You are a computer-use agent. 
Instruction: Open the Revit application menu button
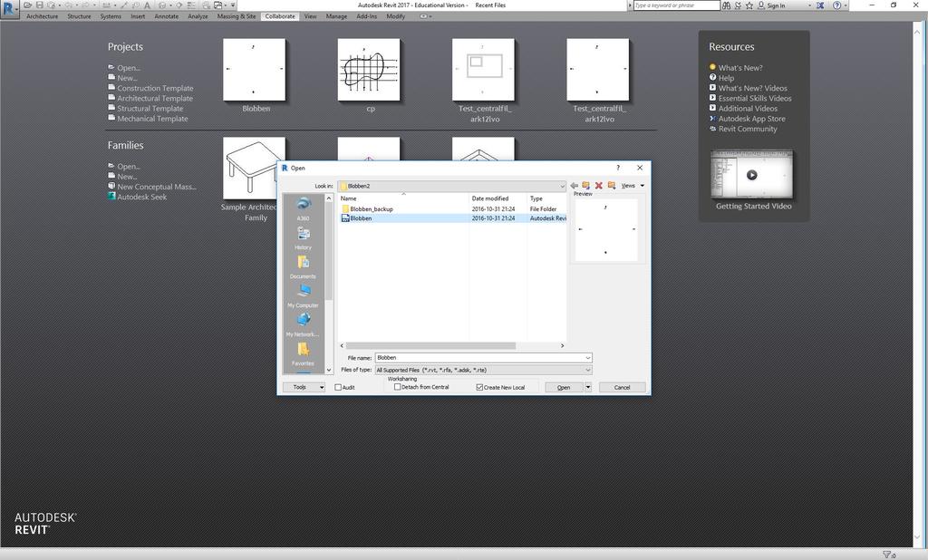9,8
